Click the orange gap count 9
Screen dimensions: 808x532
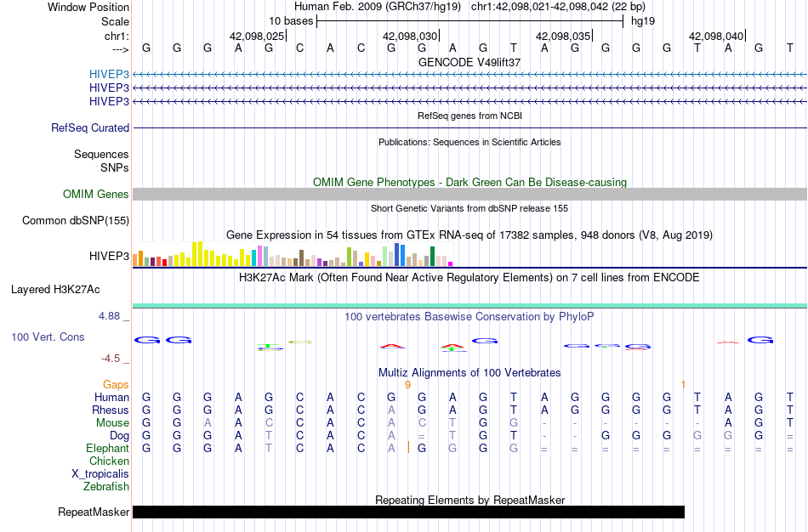407,385
